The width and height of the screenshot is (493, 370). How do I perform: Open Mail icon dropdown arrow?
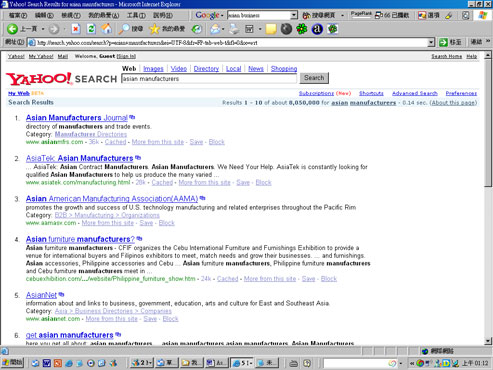pos(223,29)
